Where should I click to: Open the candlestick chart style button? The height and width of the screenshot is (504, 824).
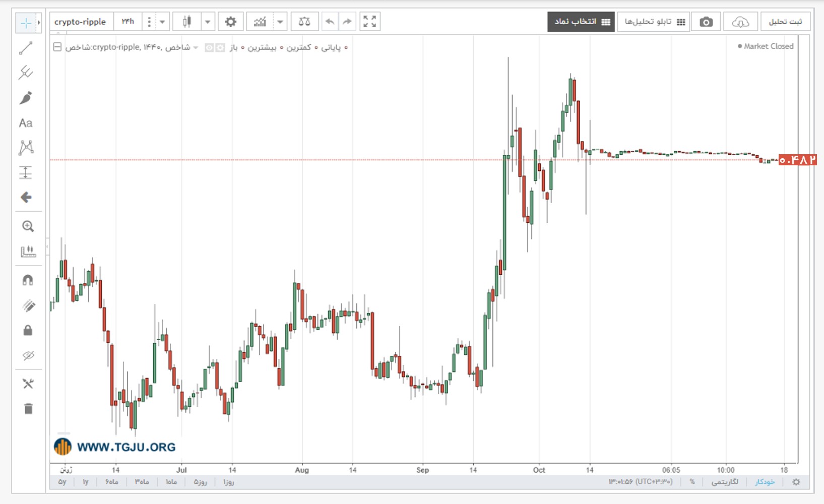187,22
